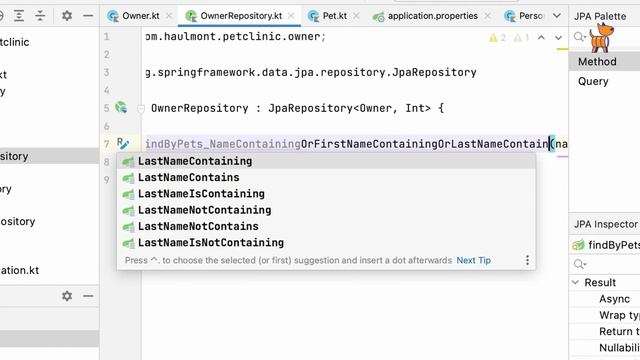Go to next highlighted error arrow
This screenshot has width=640, height=360.
click(558, 38)
